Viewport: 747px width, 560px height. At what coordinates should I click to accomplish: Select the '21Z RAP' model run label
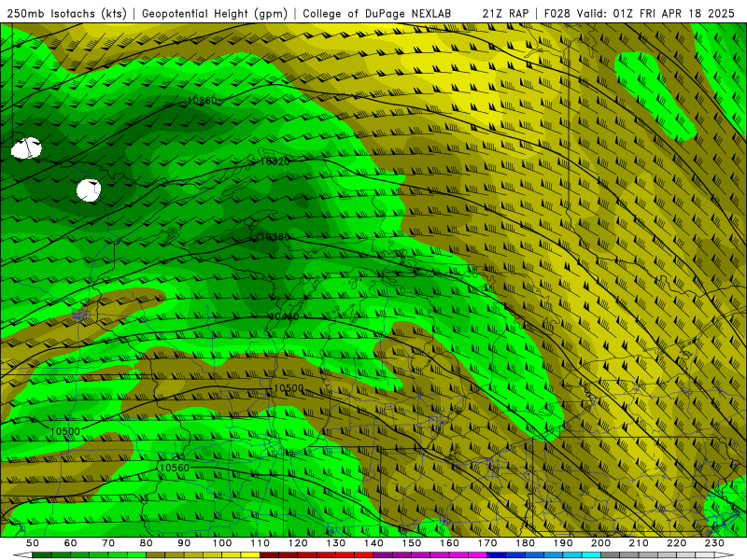tap(505, 14)
